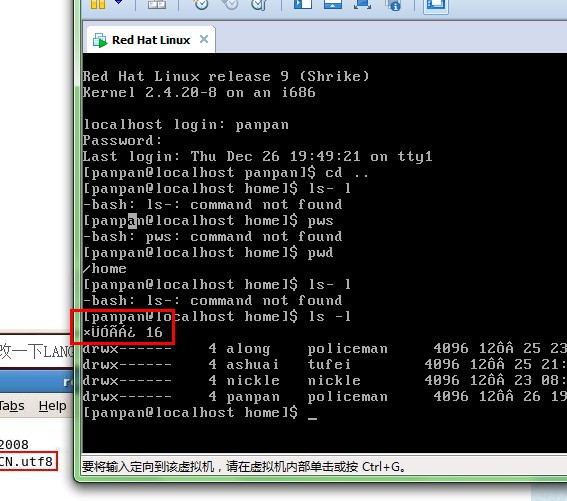Click 'policeman' in the along row

348,349
